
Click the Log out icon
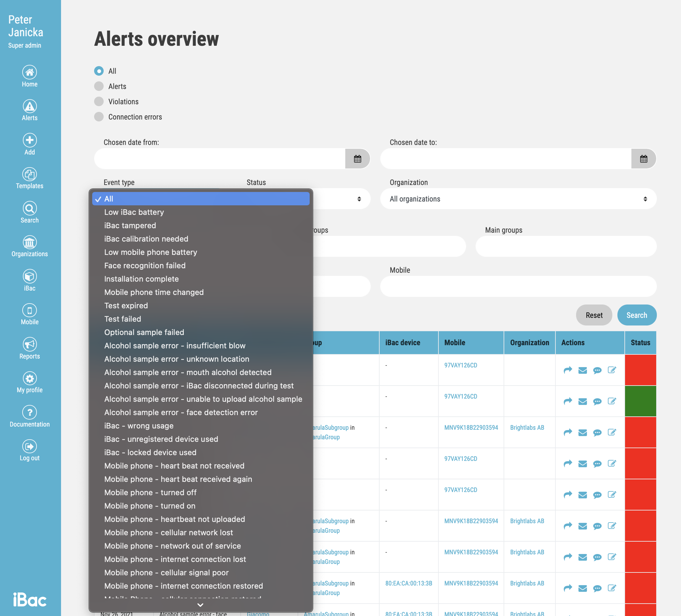(29, 446)
